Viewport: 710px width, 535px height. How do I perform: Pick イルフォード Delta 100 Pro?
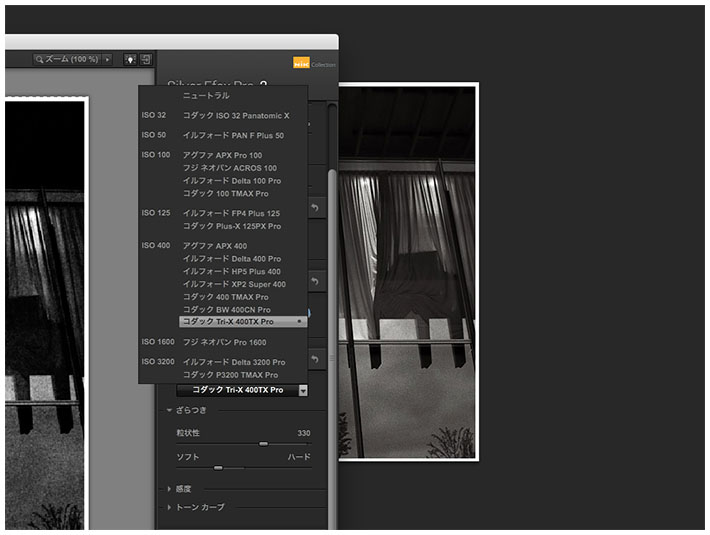click(x=232, y=181)
